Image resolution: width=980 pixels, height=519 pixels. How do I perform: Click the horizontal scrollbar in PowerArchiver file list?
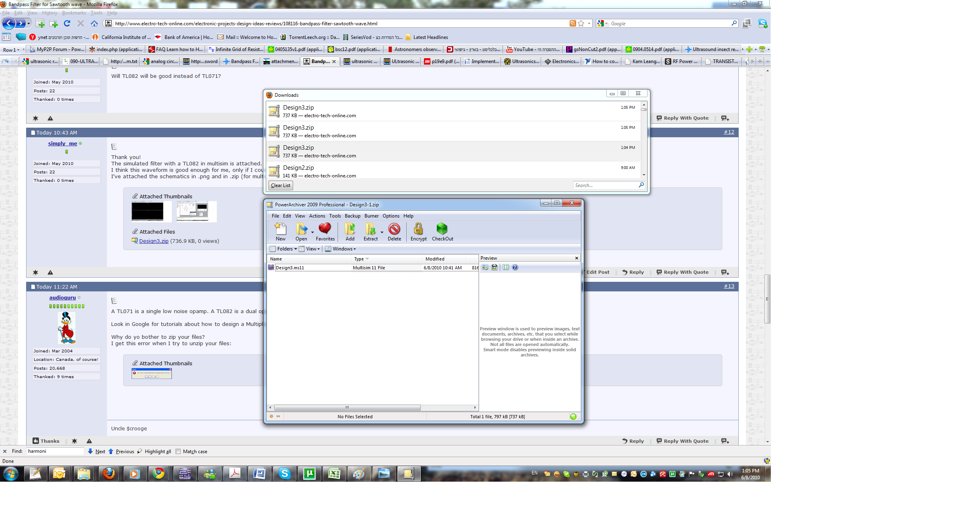347,407
